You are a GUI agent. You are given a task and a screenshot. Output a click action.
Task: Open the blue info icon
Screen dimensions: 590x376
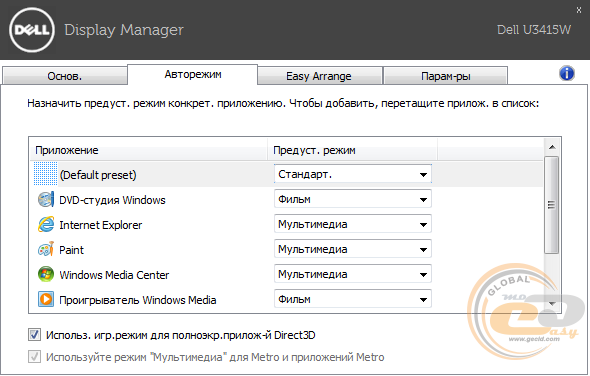[x=567, y=73]
